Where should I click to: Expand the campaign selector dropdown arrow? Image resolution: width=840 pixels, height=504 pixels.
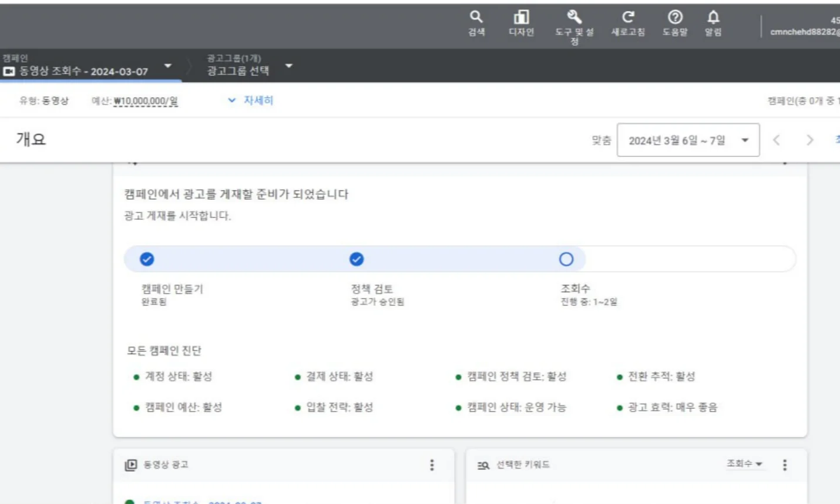(168, 65)
